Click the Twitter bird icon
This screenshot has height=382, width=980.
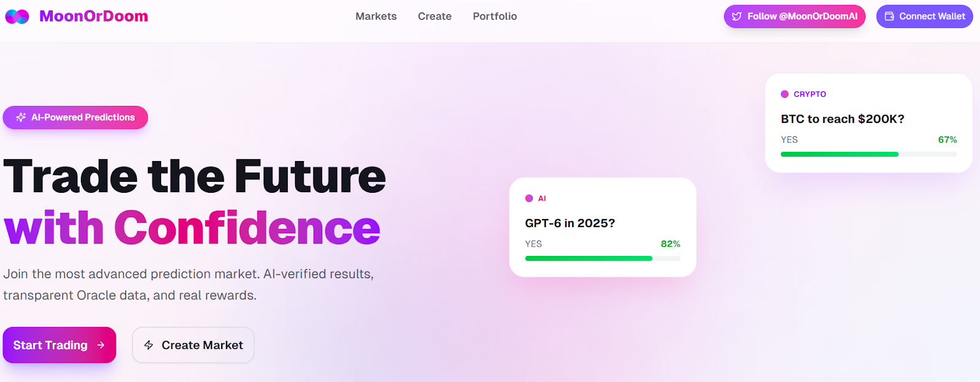737,17
